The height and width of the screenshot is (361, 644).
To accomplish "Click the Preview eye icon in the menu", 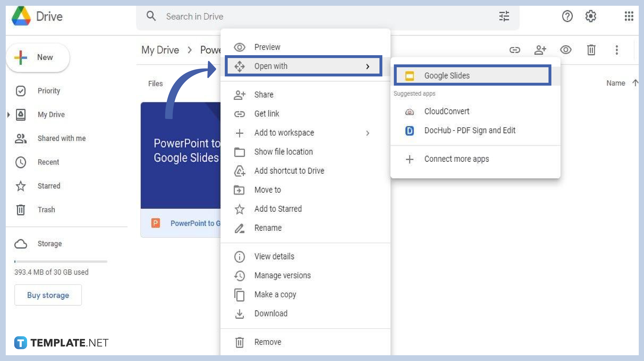I will (x=239, y=47).
